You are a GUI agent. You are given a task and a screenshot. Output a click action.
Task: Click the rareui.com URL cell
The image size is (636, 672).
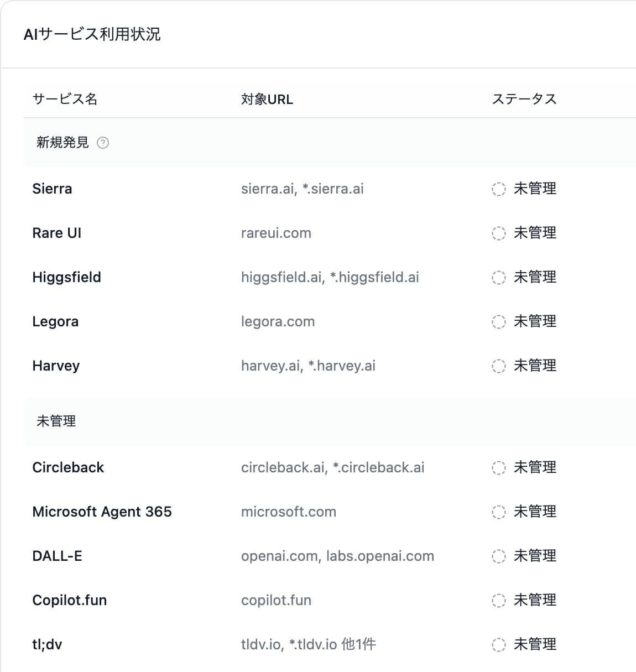click(276, 233)
